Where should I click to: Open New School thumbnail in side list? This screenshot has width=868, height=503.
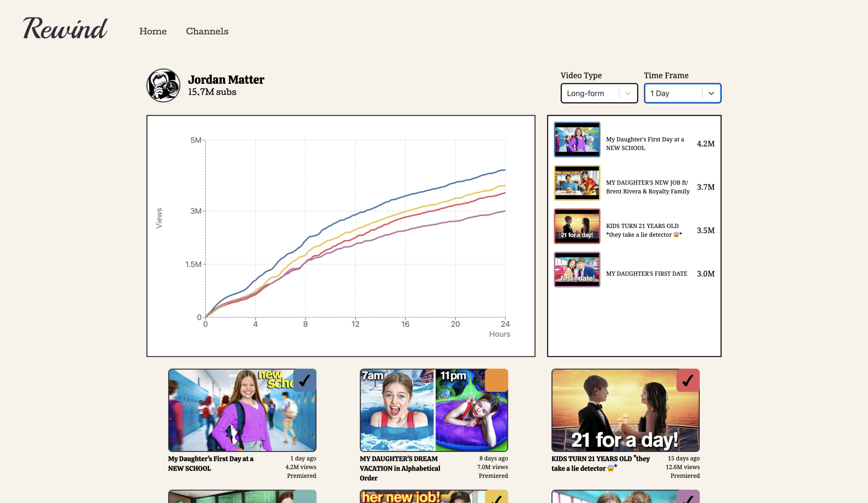tap(577, 140)
